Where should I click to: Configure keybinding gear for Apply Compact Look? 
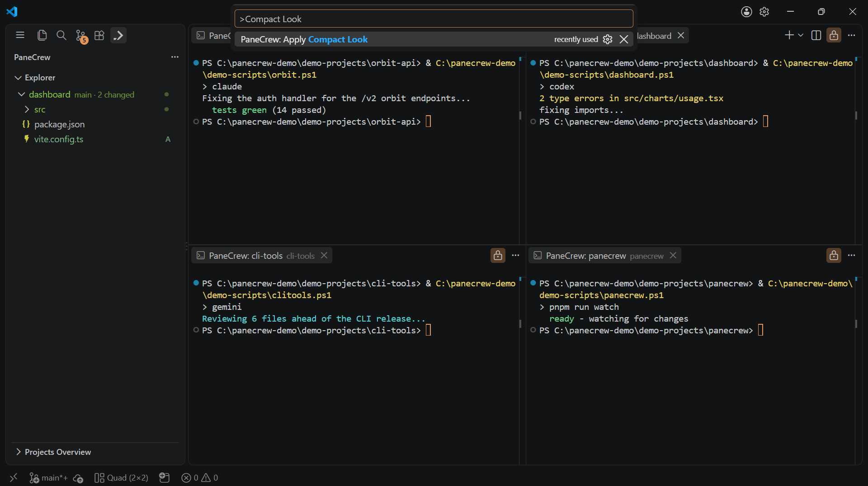pyautogui.click(x=608, y=39)
